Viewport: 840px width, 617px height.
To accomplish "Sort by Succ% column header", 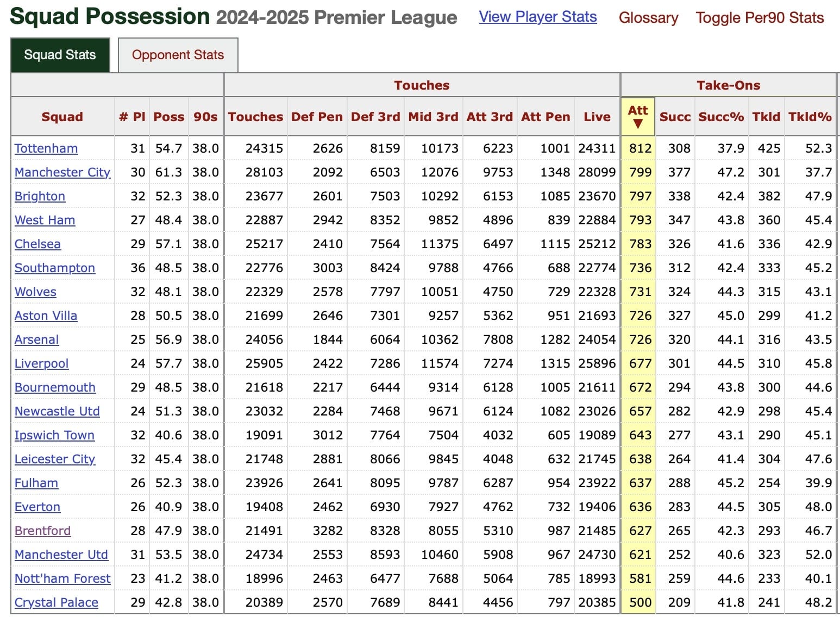I will (x=721, y=117).
